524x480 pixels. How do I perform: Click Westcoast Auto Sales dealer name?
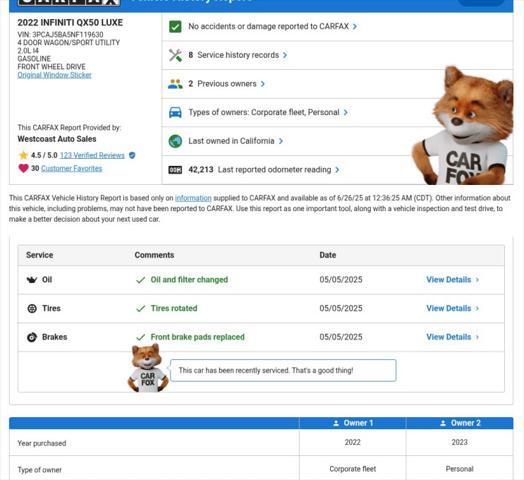(57, 139)
